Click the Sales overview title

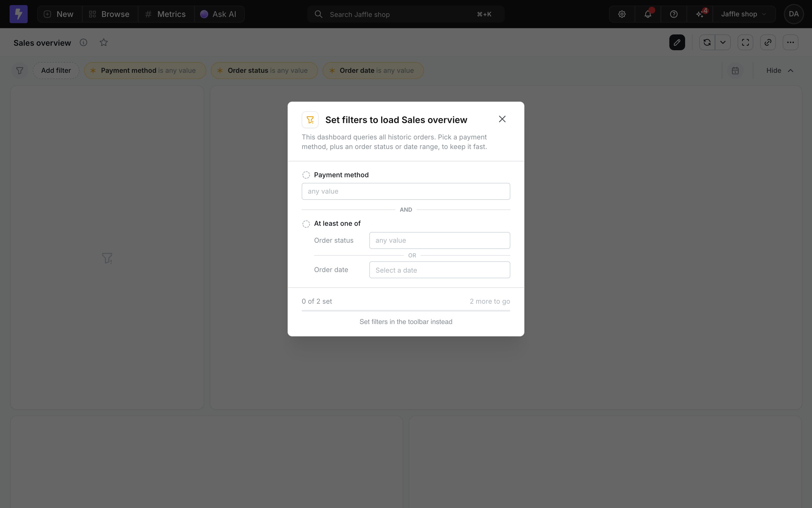click(42, 43)
